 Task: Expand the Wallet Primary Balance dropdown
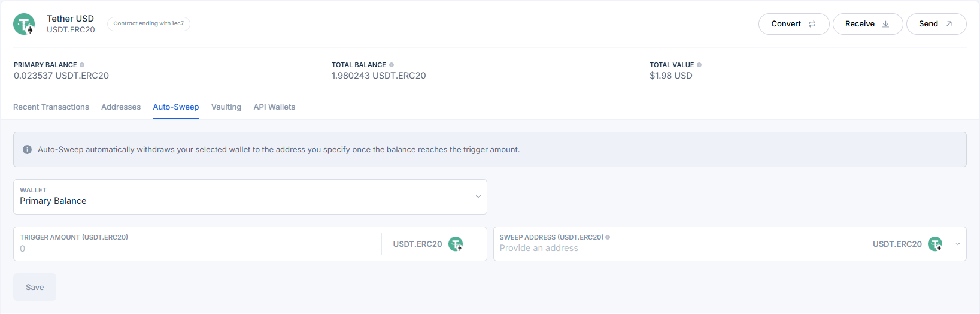[478, 197]
